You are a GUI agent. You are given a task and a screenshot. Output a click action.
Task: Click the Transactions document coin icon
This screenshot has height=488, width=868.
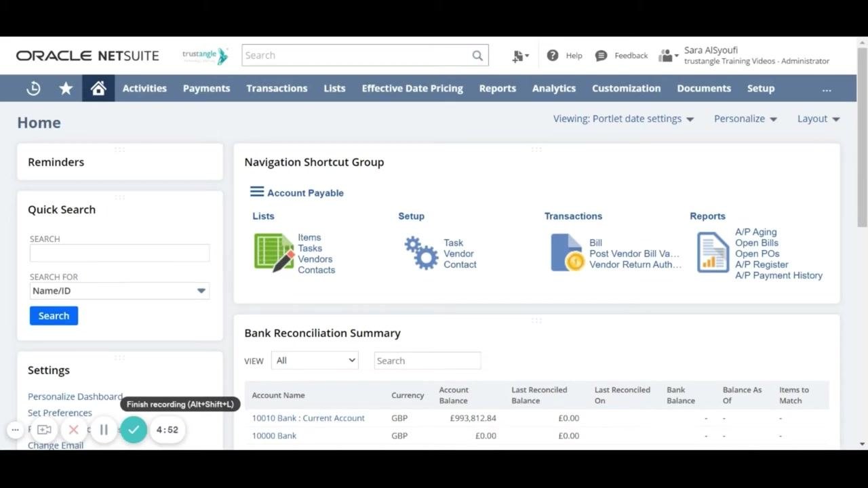pos(568,253)
